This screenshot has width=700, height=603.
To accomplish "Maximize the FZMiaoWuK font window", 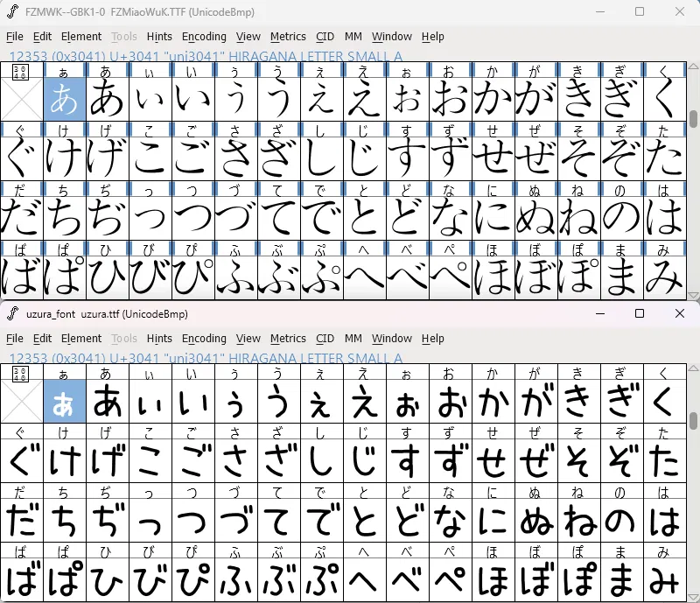I will [640, 11].
